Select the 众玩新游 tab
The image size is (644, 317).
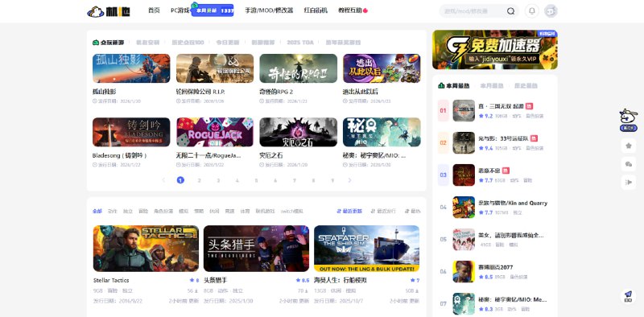click(x=108, y=43)
